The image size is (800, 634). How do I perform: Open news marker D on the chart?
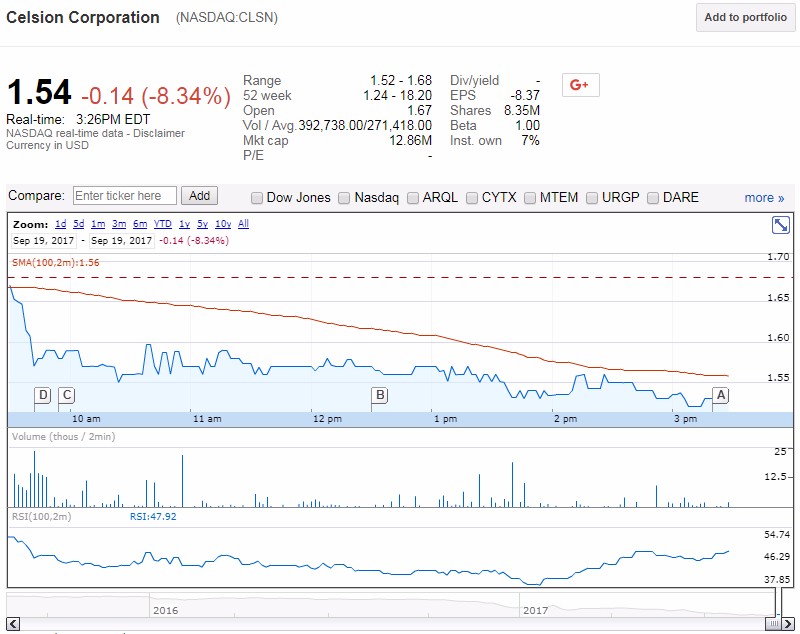pyautogui.click(x=43, y=395)
